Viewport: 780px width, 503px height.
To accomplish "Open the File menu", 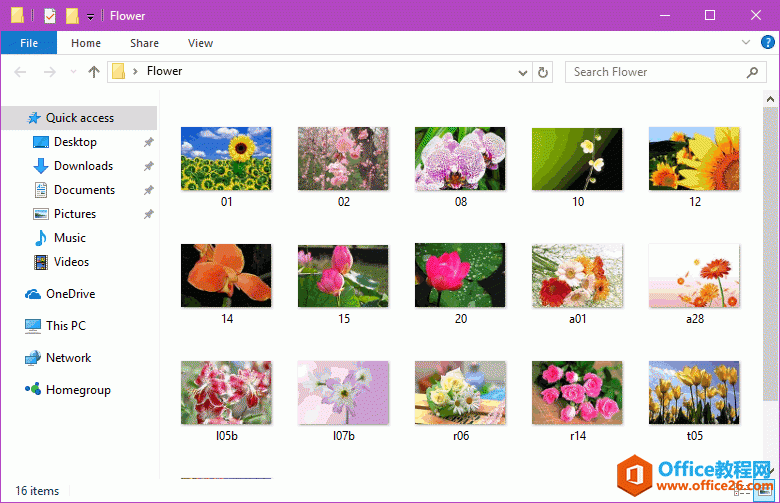I will [29, 43].
